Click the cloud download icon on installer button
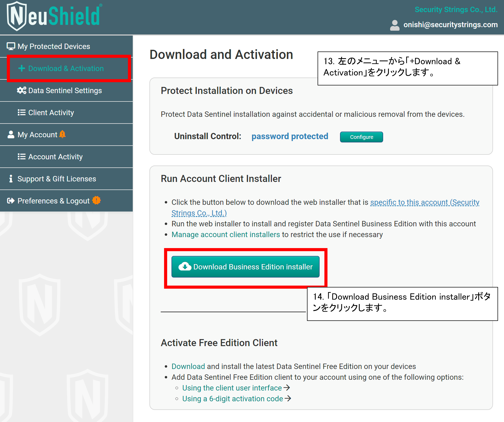Screen dimensions: 504x422 coord(185,266)
